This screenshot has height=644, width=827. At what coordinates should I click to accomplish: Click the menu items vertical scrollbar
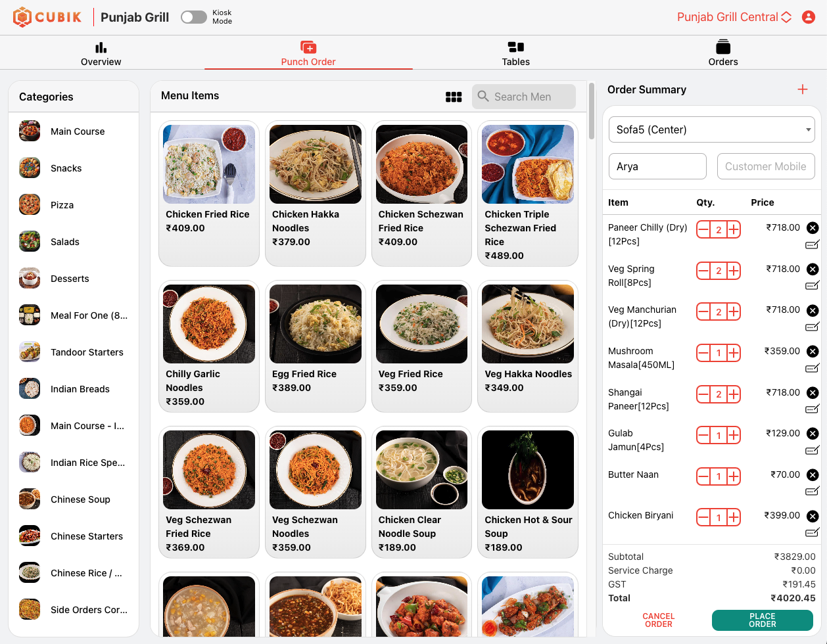pos(592,111)
